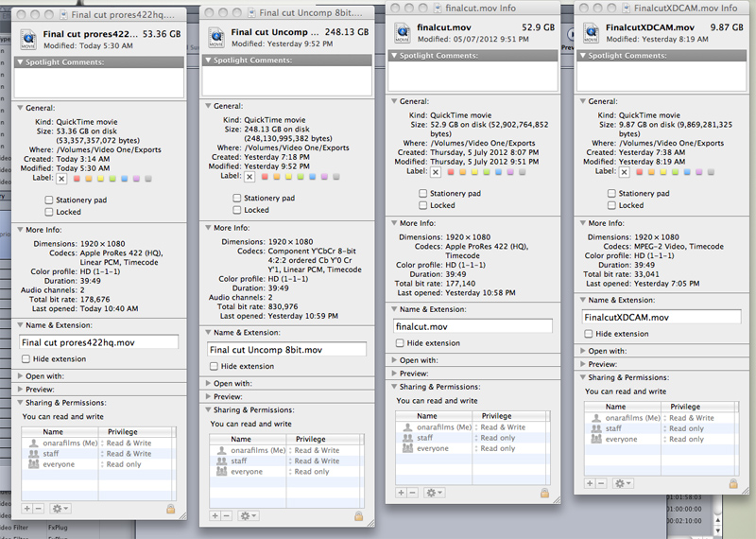Click the finalcut.mov filename text field
756x539 pixels.
[x=472, y=325]
